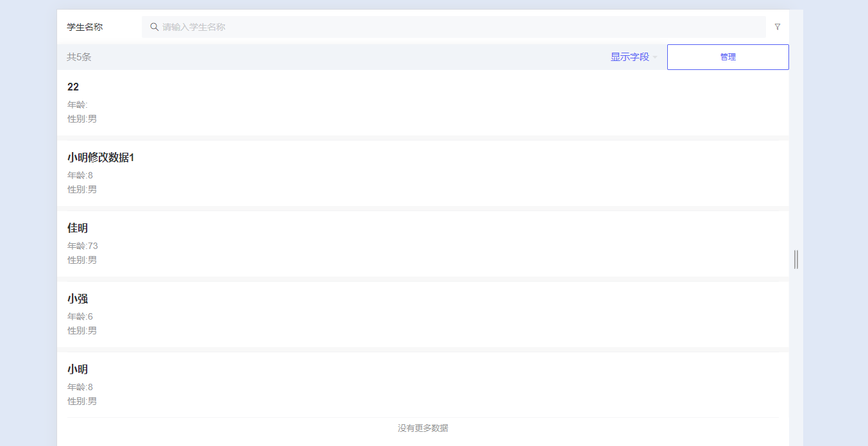
Task: Click the 学生名称 field label
Action: [85, 27]
